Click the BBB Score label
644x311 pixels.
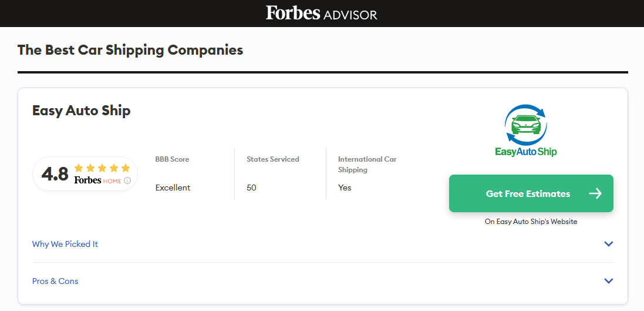(x=172, y=159)
